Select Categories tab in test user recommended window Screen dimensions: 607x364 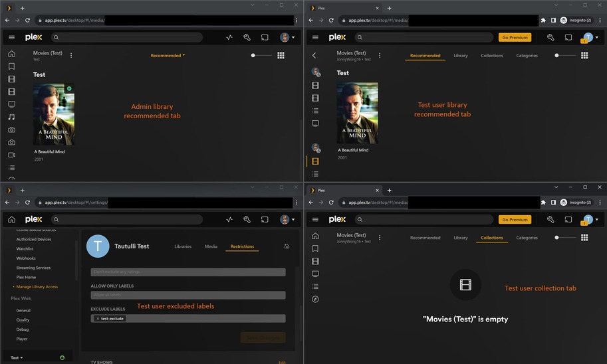527,55
